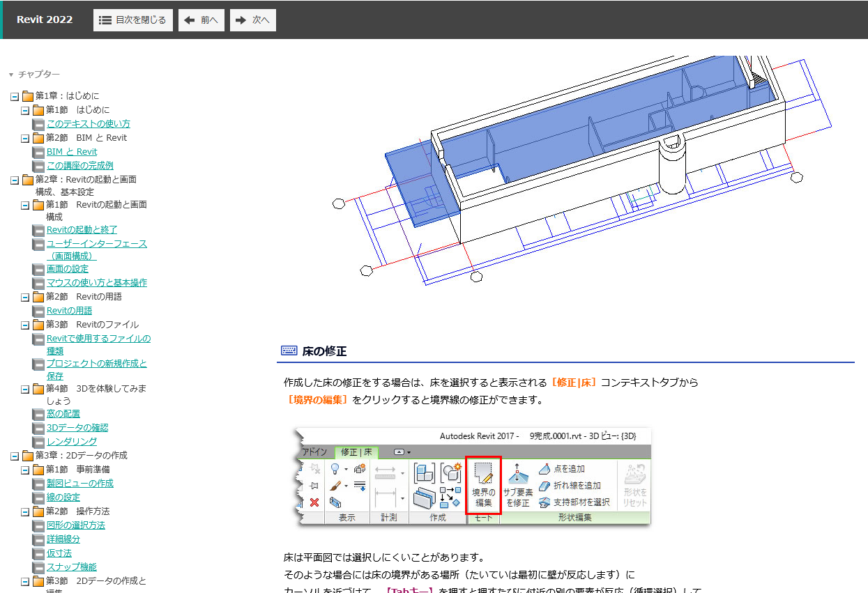Click the 折れ線を追加 (Add Split Line) icon
Screen dimensions: 868x593
coord(545,486)
